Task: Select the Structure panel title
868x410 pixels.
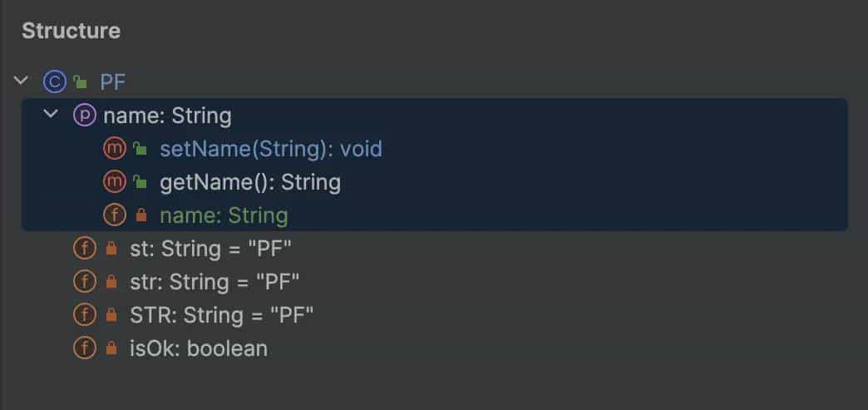Action: 71,32
